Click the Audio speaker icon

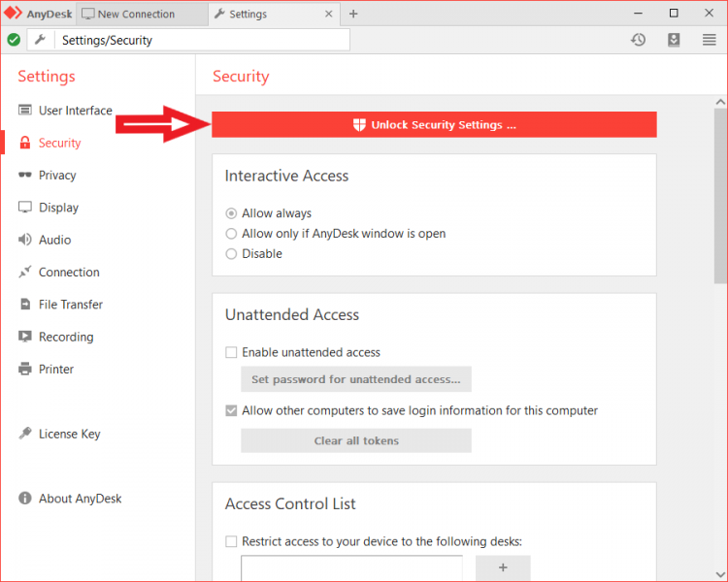click(25, 240)
